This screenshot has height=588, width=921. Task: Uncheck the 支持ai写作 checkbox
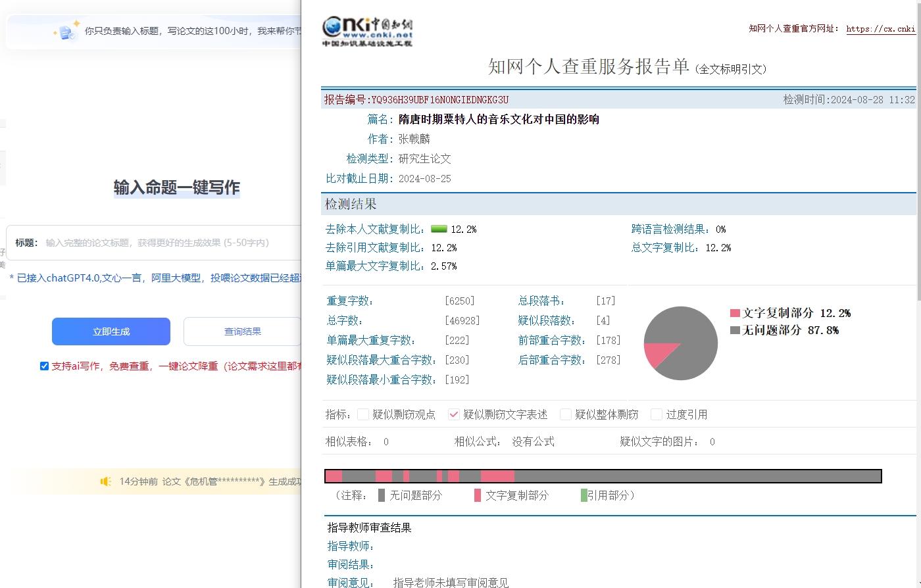click(44, 366)
